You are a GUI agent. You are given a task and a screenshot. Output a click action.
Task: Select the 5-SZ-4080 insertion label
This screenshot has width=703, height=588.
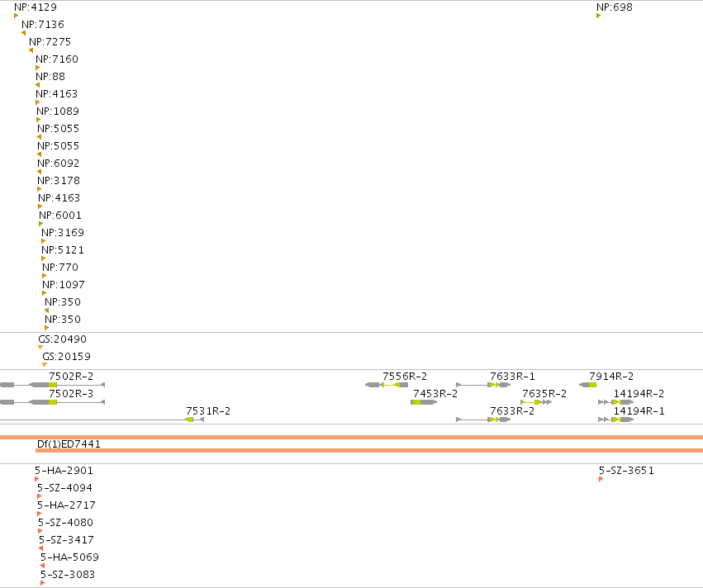click(65, 523)
